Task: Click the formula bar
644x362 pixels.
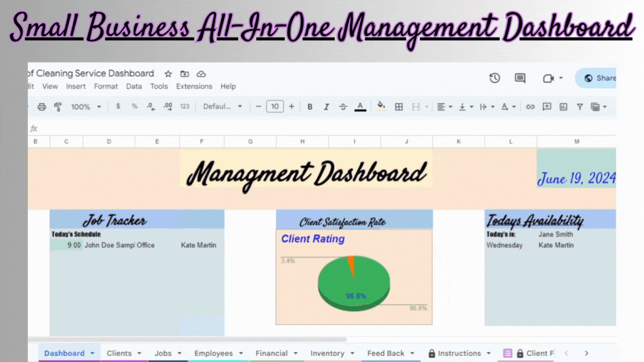Action: tap(326, 128)
